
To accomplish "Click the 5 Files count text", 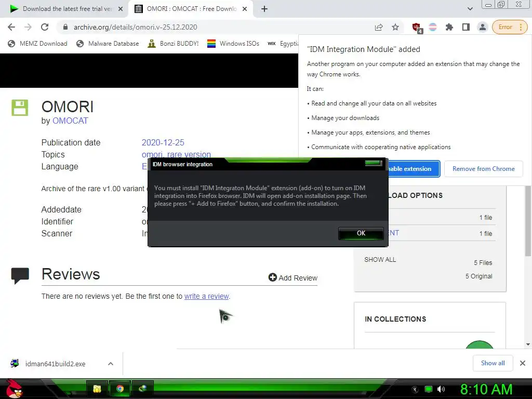I will (x=483, y=262).
